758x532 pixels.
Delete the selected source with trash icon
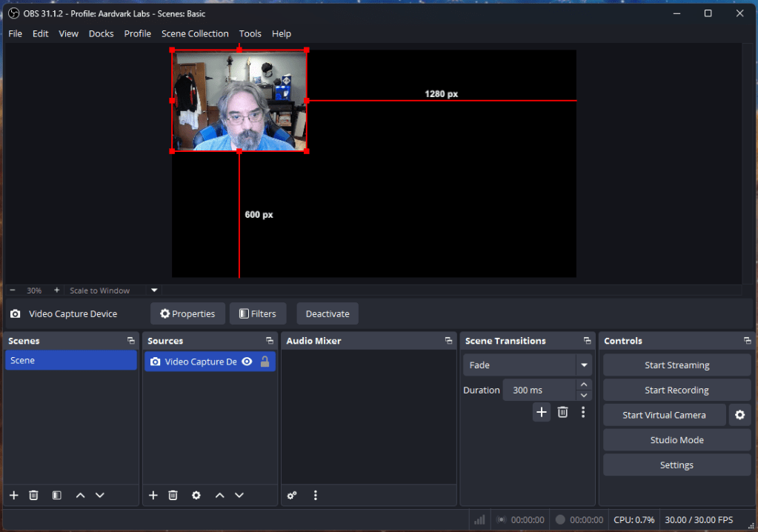(173, 495)
